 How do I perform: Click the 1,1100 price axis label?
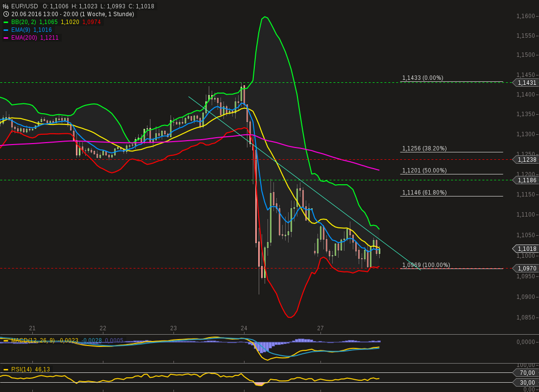(526, 215)
